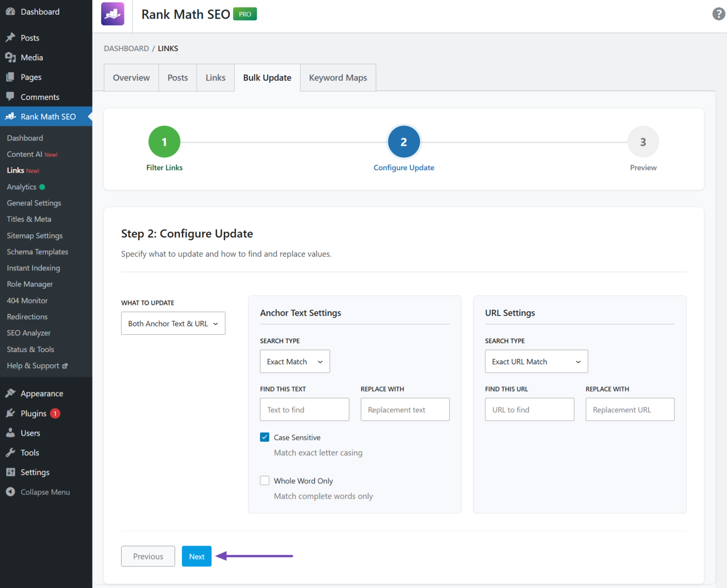
Task: Expand the What To Update dropdown
Action: click(x=173, y=323)
